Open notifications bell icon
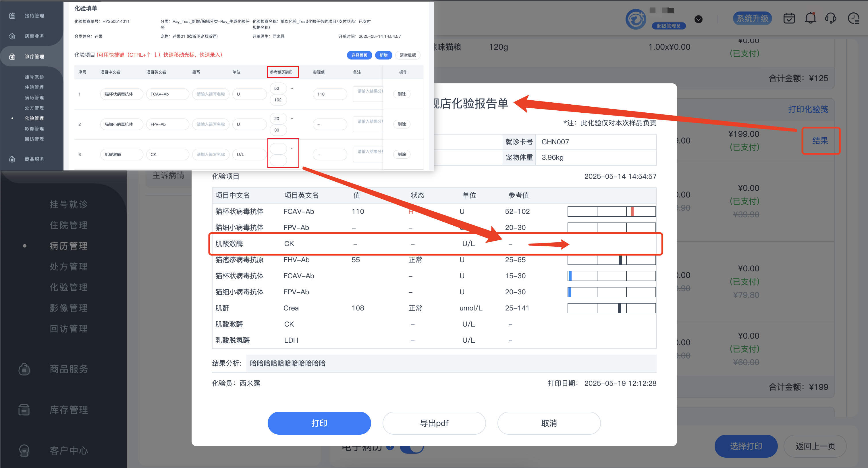 (x=810, y=18)
